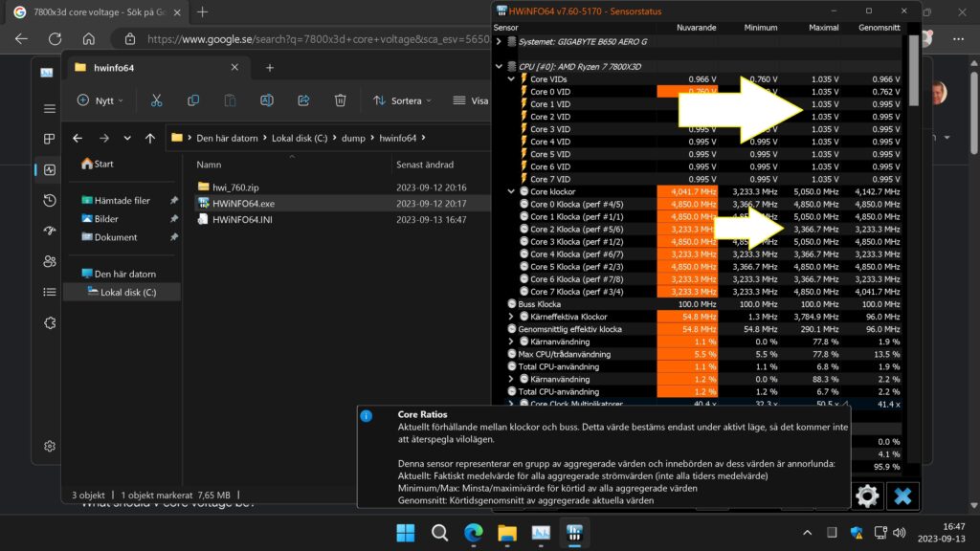Select Den här datorn in the sidebar
The height and width of the screenshot is (551, 980).
[x=119, y=274]
